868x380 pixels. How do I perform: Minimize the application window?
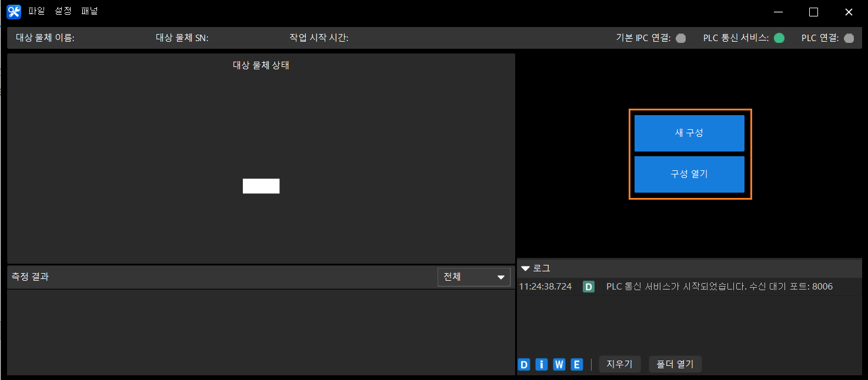(779, 12)
